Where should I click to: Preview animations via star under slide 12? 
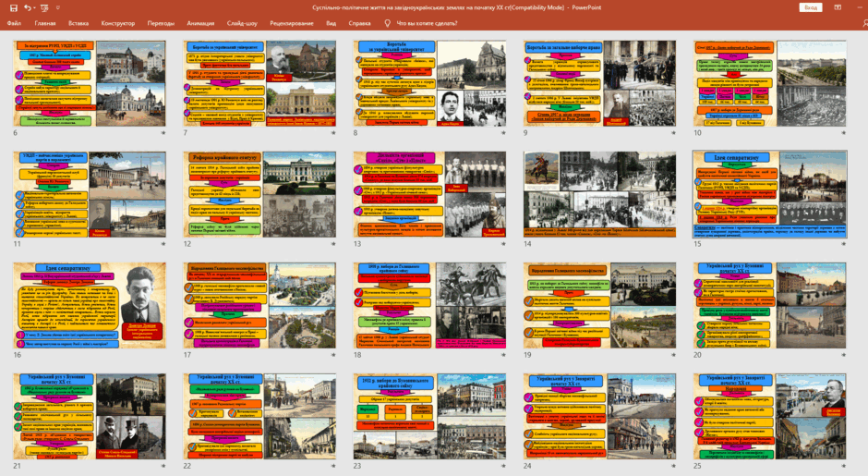coord(333,244)
